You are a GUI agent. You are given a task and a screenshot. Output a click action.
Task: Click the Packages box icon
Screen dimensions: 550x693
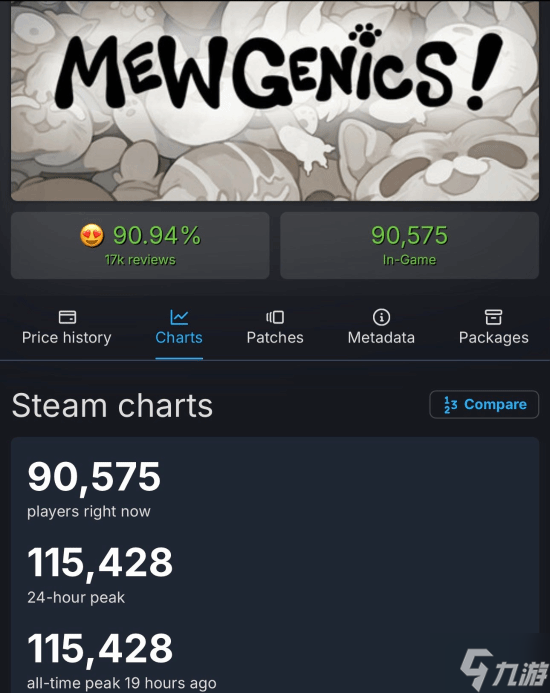[x=493, y=317]
